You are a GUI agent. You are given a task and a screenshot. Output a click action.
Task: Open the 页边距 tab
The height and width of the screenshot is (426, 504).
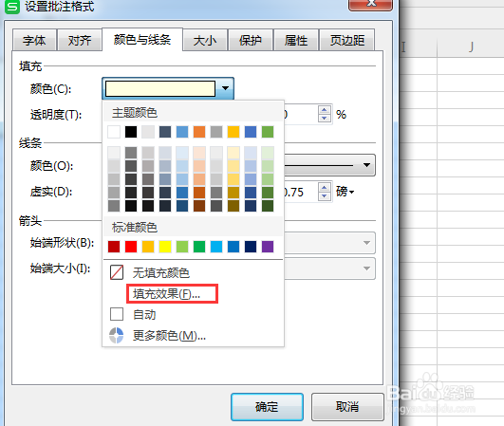tap(347, 40)
